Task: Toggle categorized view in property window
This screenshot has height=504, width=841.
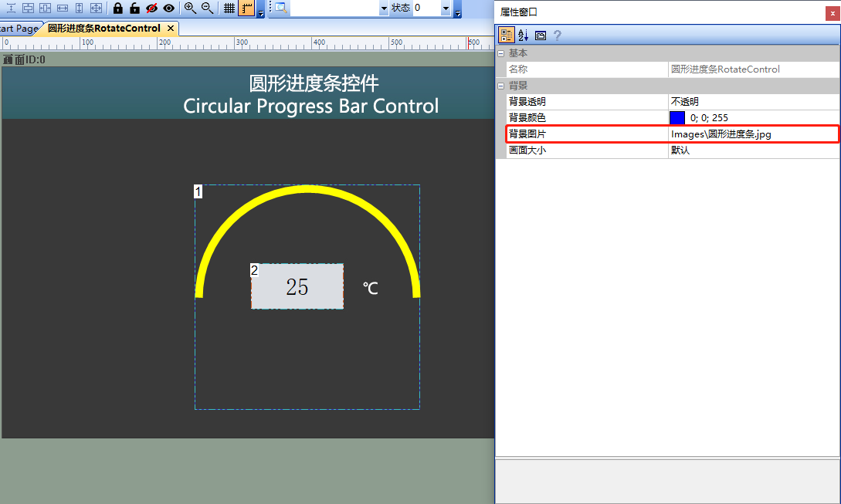Action: tap(507, 36)
